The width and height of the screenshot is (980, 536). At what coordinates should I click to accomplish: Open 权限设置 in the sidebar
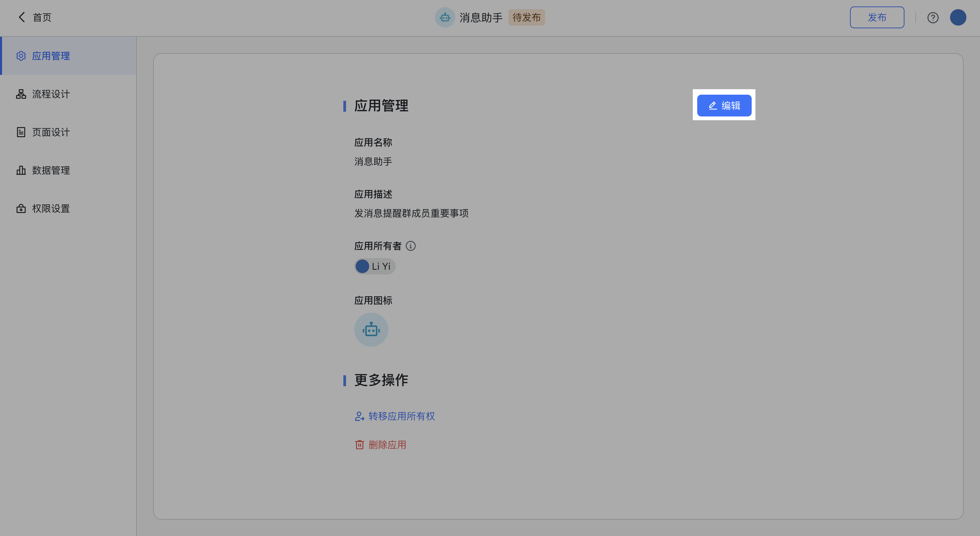pyautogui.click(x=69, y=208)
